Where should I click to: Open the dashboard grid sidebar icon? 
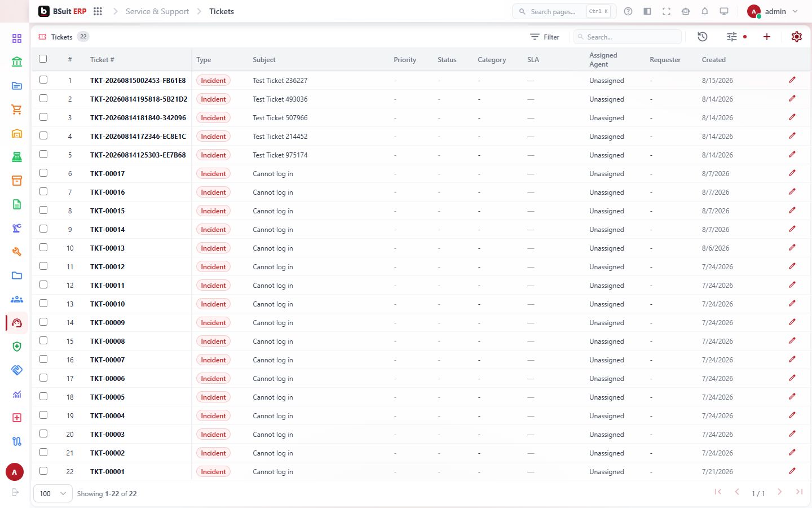pos(17,38)
